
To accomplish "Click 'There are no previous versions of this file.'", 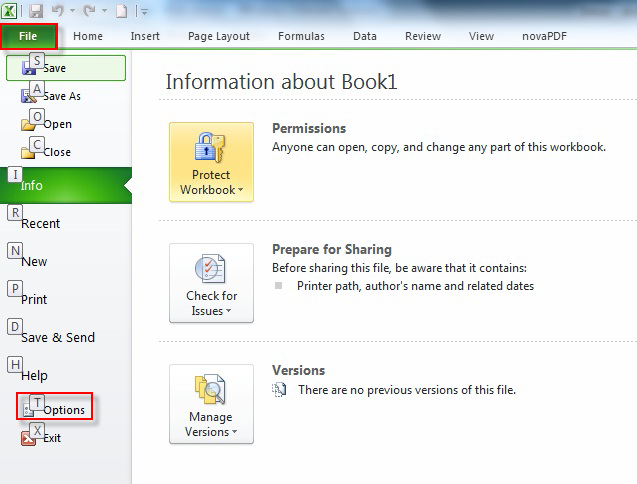I will coord(407,390).
